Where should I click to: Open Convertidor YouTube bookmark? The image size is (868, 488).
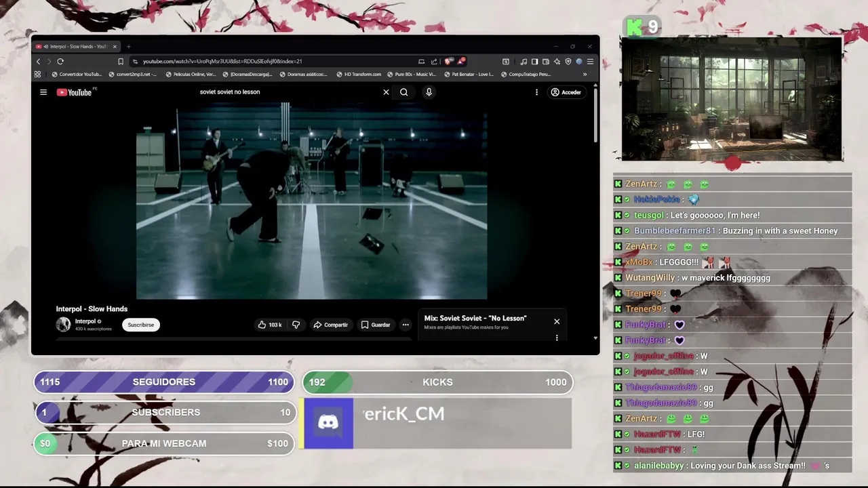[x=77, y=75]
